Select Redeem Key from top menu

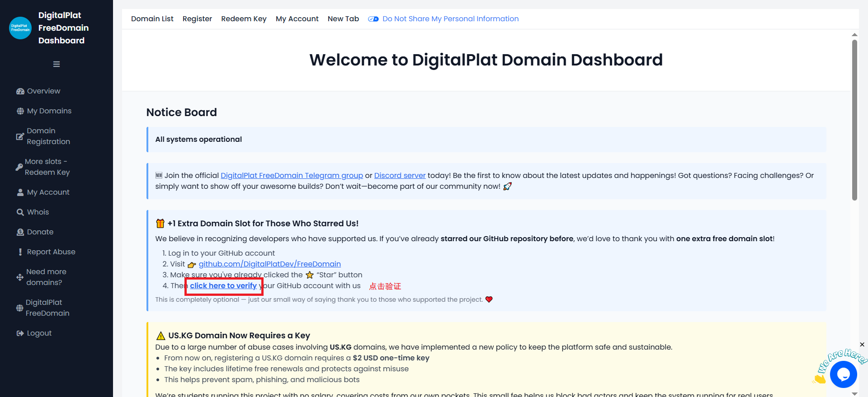244,19
